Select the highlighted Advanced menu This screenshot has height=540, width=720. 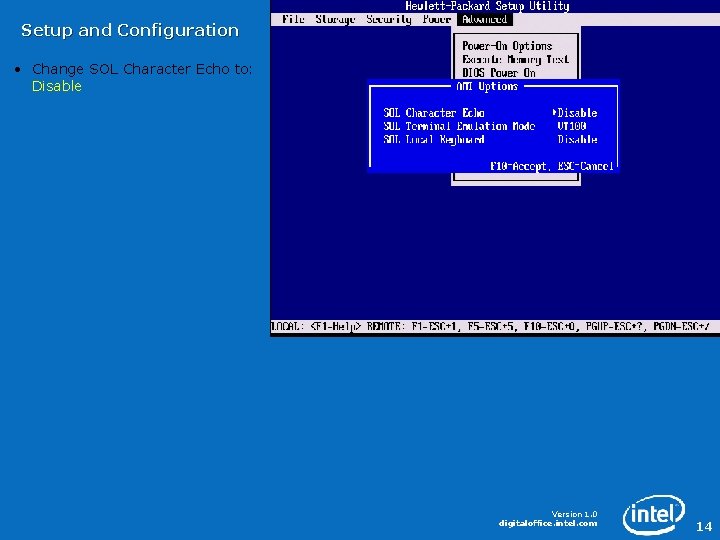pos(484,19)
